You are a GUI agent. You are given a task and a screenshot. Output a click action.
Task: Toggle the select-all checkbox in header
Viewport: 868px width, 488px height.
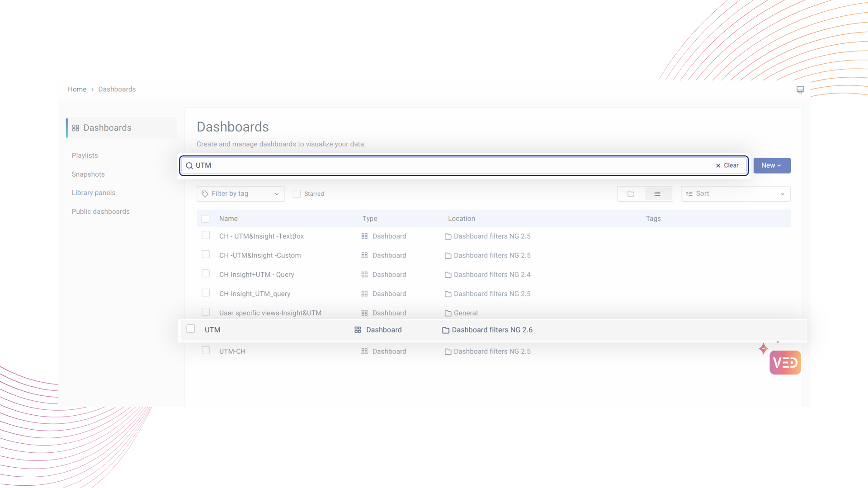205,219
